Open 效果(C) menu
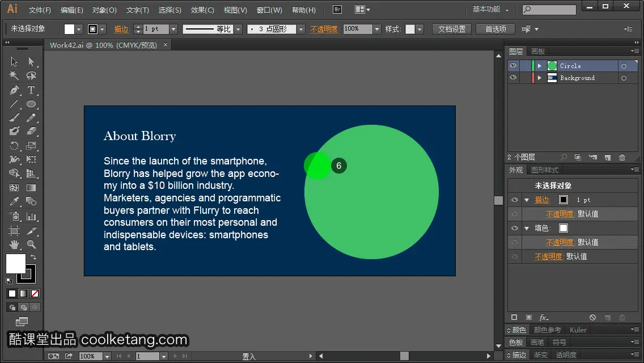The height and width of the screenshot is (363, 644). click(202, 10)
